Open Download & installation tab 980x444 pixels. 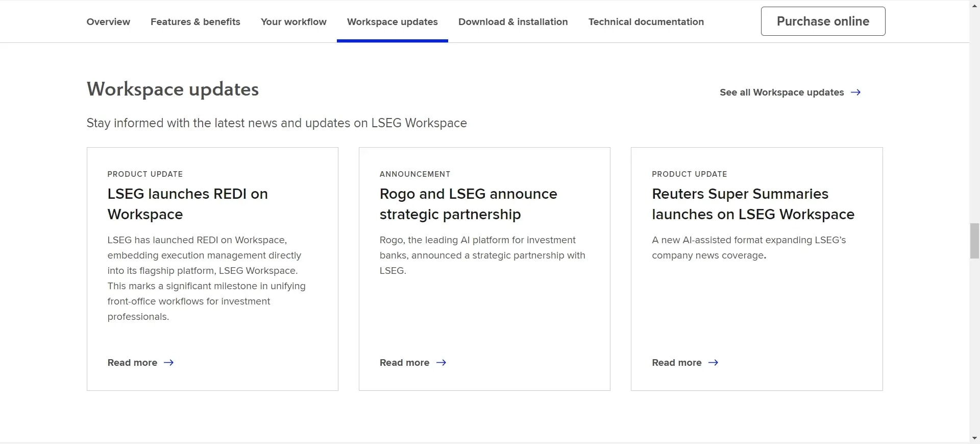513,21
